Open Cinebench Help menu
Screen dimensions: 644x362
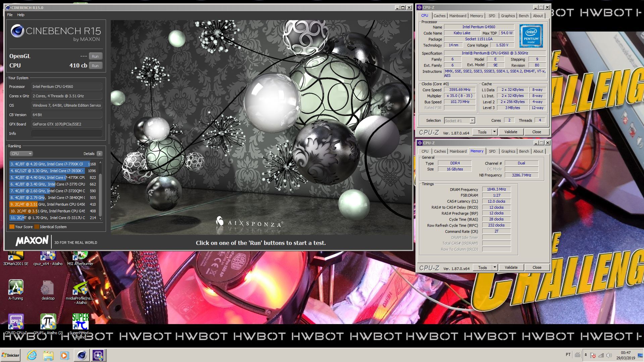click(21, 15)
